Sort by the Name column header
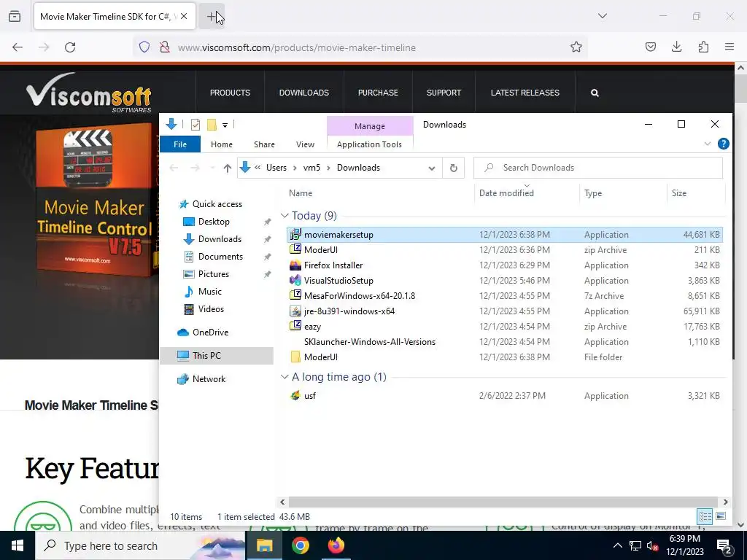 coord(301,193)
